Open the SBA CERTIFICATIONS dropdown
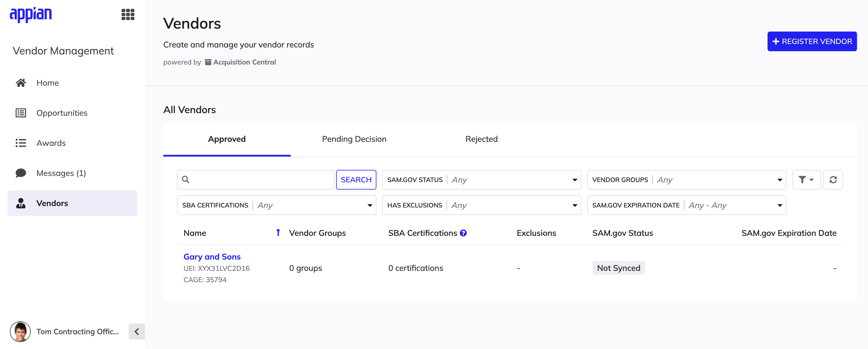Image resolution: width=868 pixels, height=349 pixels. [x=276, y=205]
